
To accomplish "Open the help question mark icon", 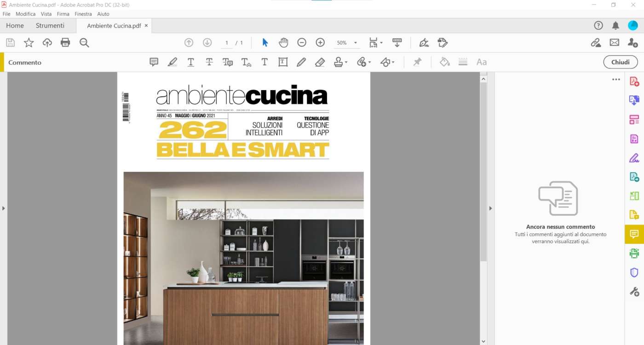I will pyautogui.click(x=598, y=26).
